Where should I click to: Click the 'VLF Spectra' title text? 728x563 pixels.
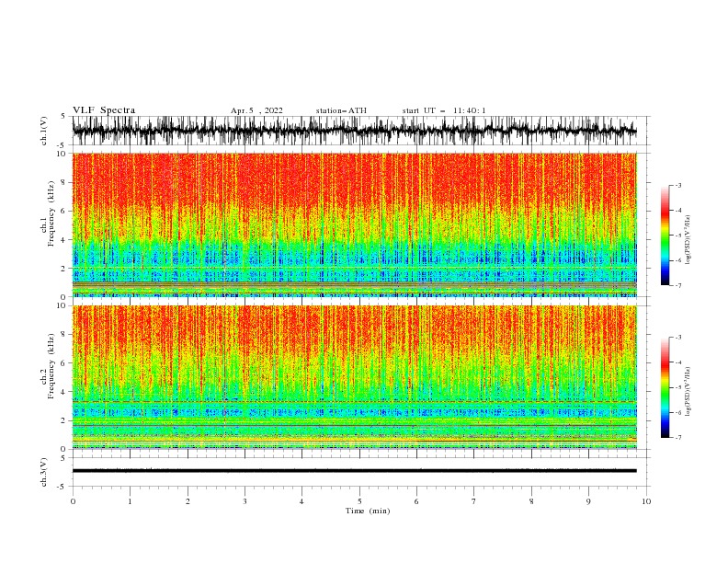click(104, 110)
